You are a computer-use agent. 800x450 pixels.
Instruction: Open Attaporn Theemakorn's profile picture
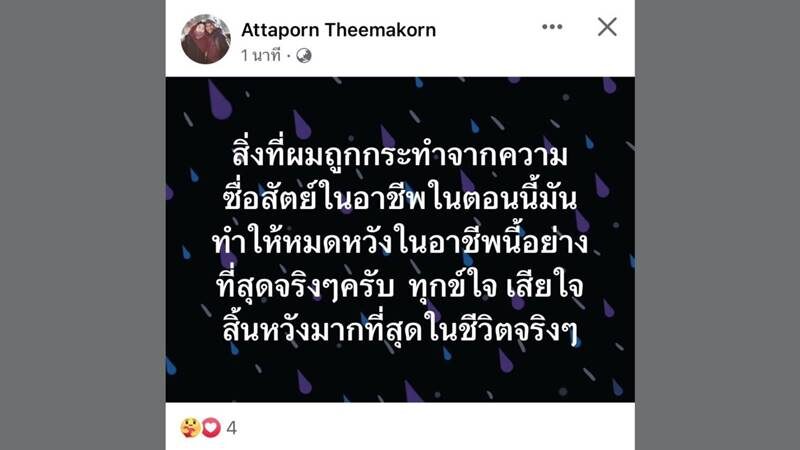click(206, 39)
